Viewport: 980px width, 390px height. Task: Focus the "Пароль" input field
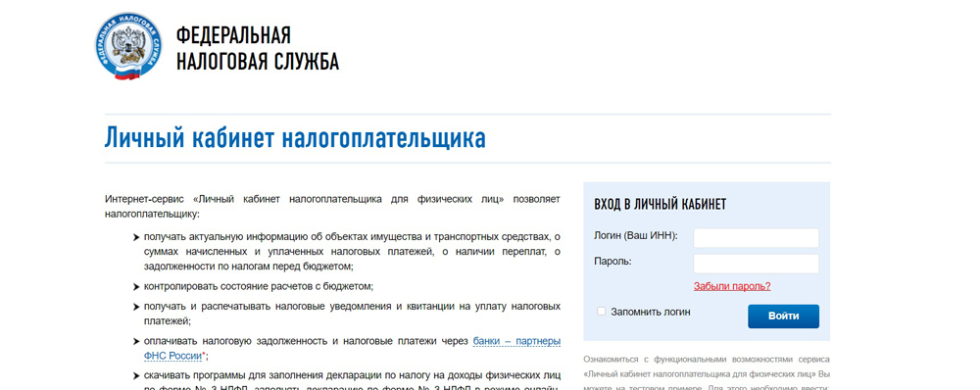(x=757, y=264)
